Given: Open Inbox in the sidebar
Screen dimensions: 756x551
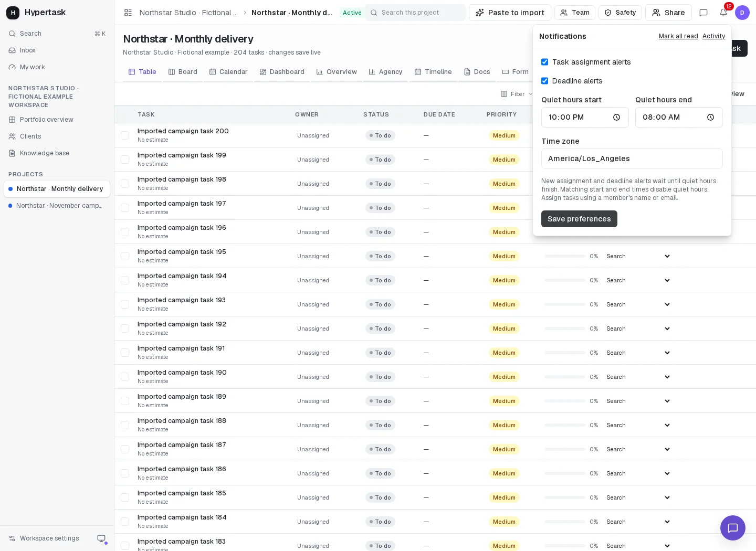Looking at the screenshot, I should 57,50.
